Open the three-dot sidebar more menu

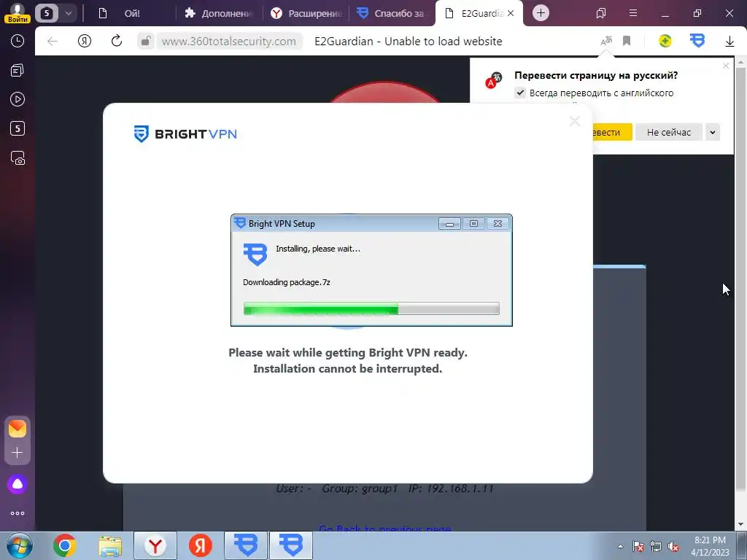(x=18, y=513)
